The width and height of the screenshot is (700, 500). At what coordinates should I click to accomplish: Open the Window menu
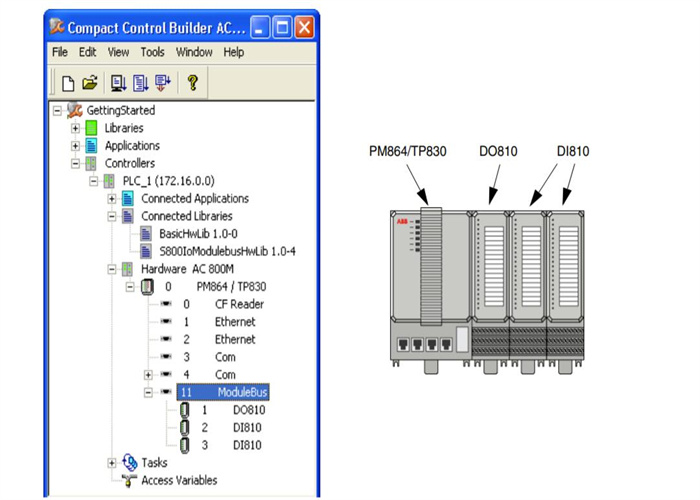(194, 52)
